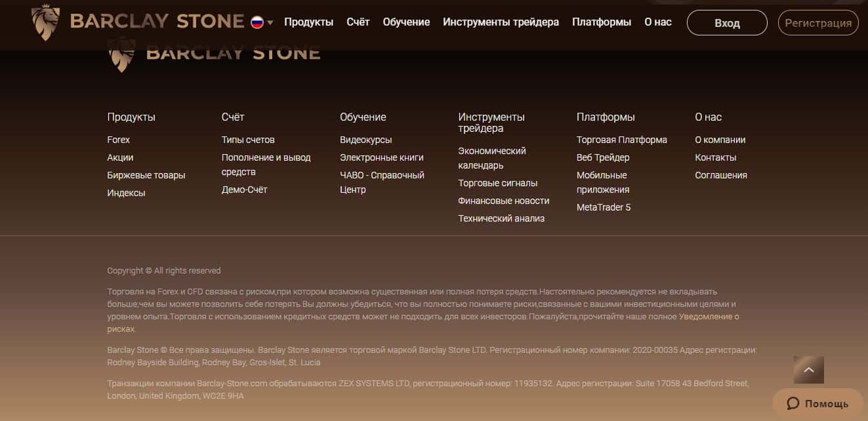
Task: Open the Финансовые новости link
Action: tap(504, 201)
